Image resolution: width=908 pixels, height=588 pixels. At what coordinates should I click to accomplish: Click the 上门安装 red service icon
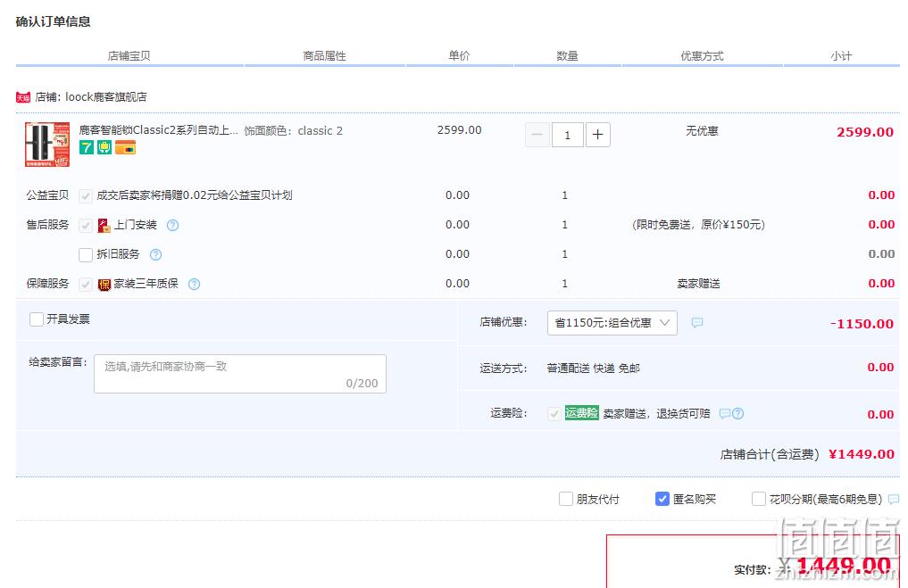104,225
